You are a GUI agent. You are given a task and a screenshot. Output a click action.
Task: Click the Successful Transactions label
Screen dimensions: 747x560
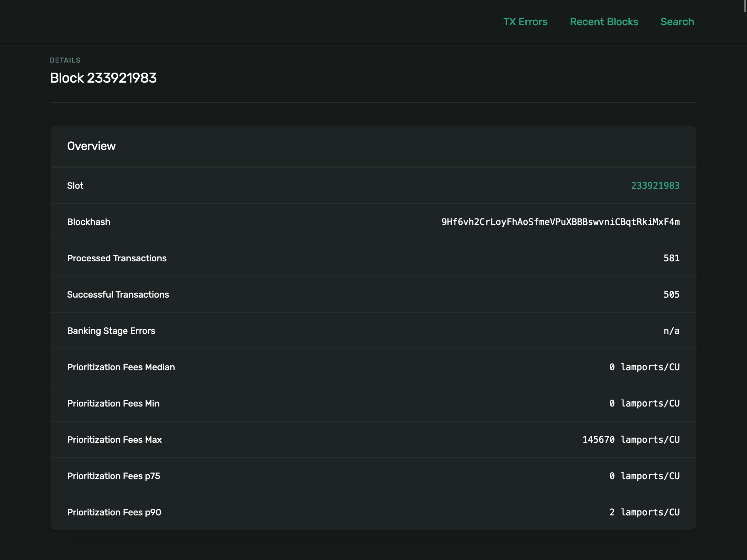(118, 295)
